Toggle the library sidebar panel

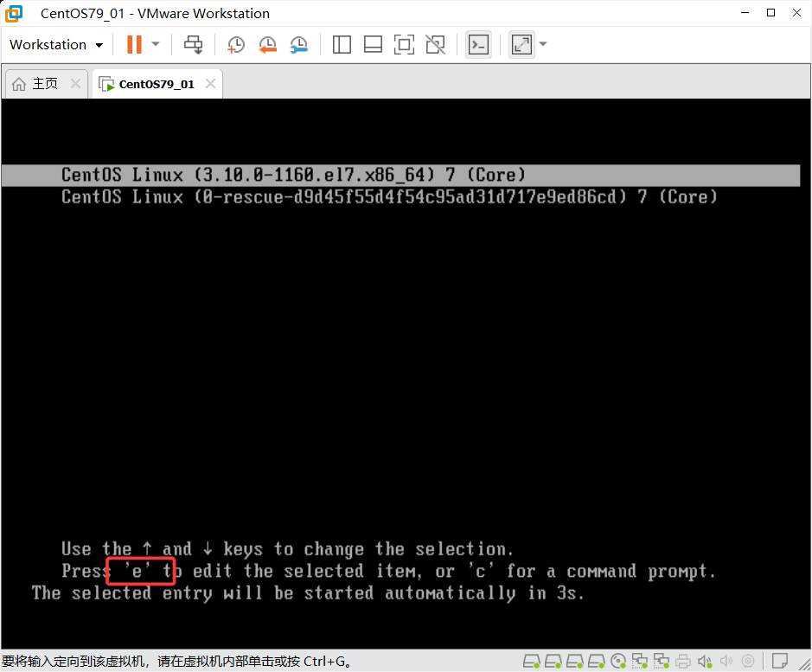pos(342,45)
